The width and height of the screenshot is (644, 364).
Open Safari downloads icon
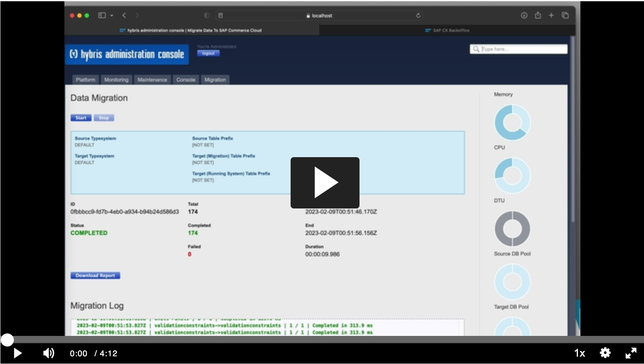[x=524, y=15]
